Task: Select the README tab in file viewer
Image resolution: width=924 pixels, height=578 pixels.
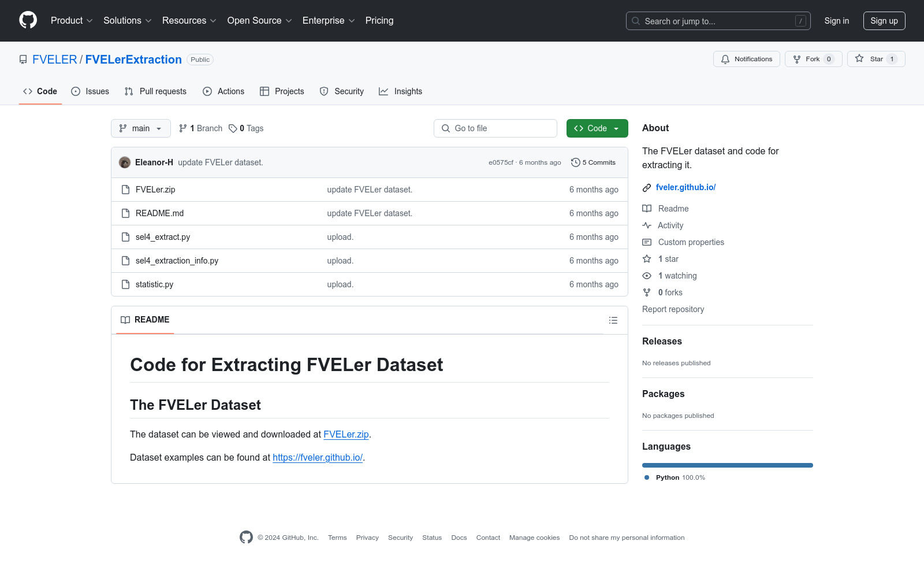Action: 145,320
